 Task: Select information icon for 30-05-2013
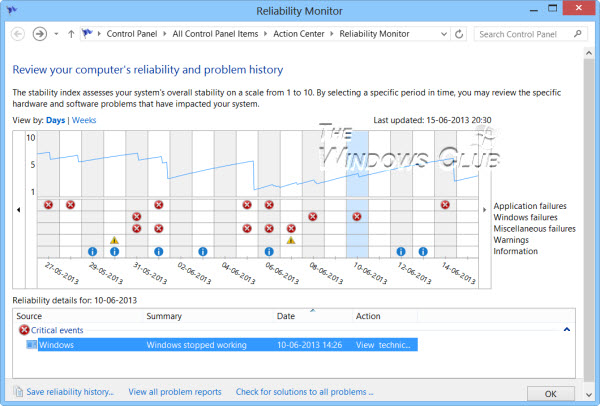[x=114, y=251]
